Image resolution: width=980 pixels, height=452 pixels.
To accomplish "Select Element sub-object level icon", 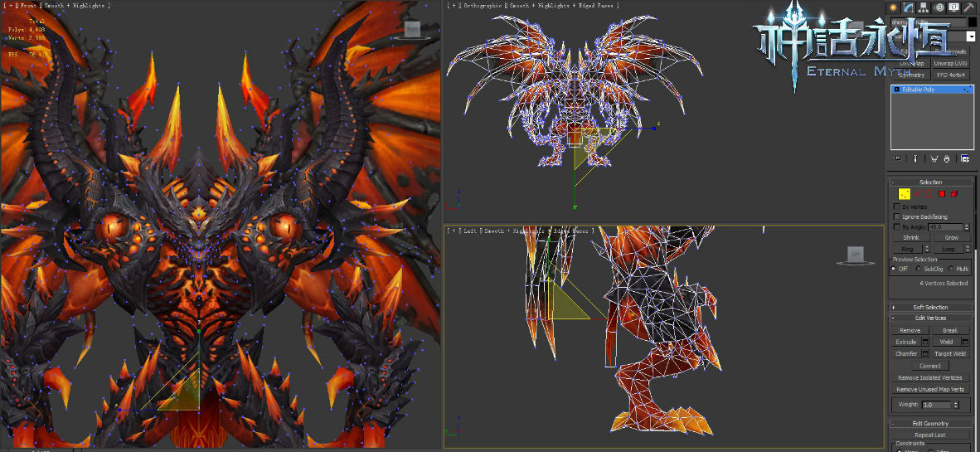I will [954, 193].
